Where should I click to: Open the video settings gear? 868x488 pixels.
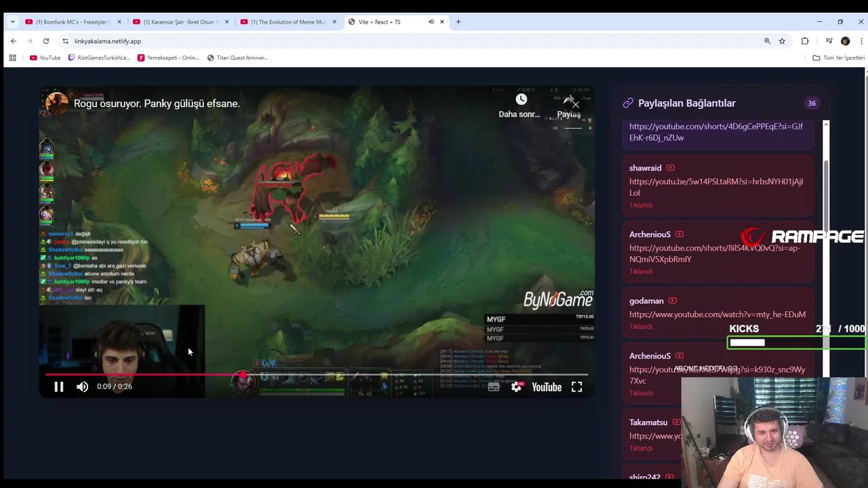[517, 387]
